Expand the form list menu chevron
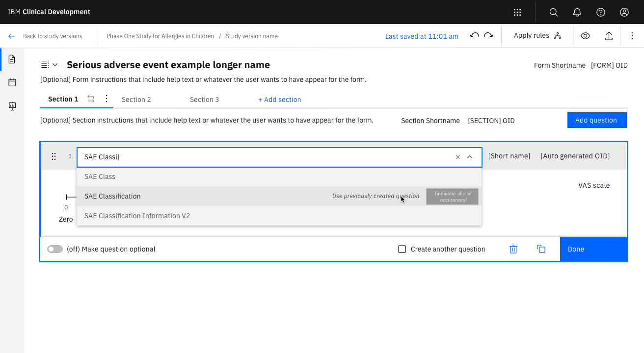This screenshot has height=353, width=644. click(x=55, y=65)
